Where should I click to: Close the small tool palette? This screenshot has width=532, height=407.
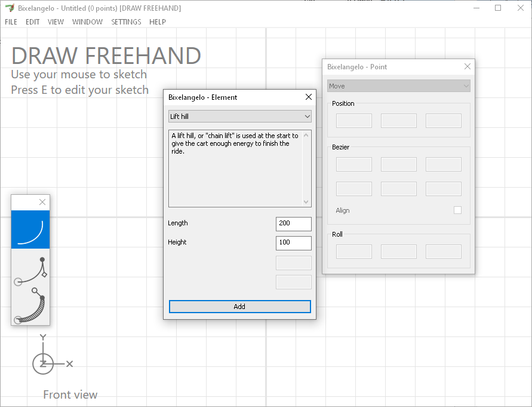click(42, 202)
